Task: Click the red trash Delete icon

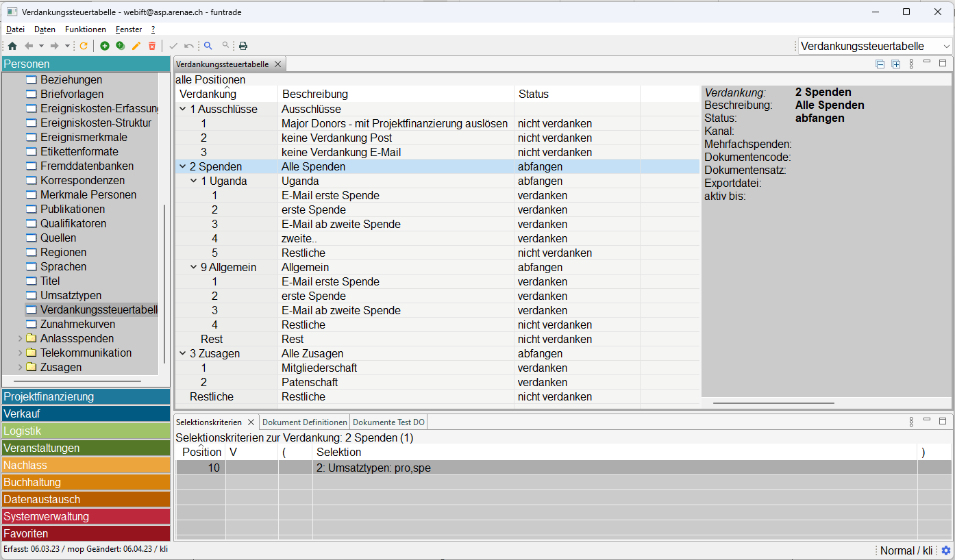Action: tap(152, 46)
